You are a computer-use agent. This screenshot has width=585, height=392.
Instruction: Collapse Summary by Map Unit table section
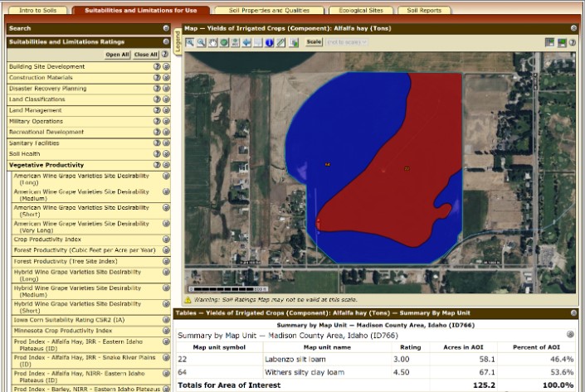(570, 334)
